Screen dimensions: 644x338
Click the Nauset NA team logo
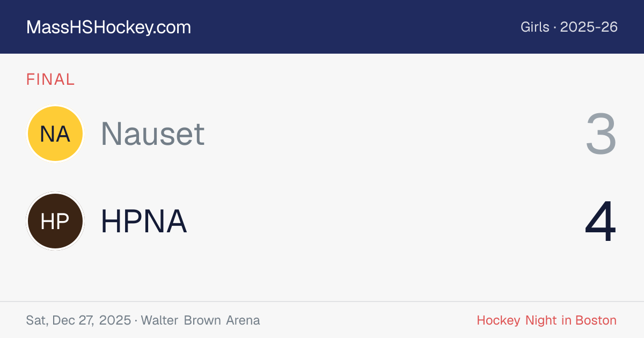[x=55, y=134]
